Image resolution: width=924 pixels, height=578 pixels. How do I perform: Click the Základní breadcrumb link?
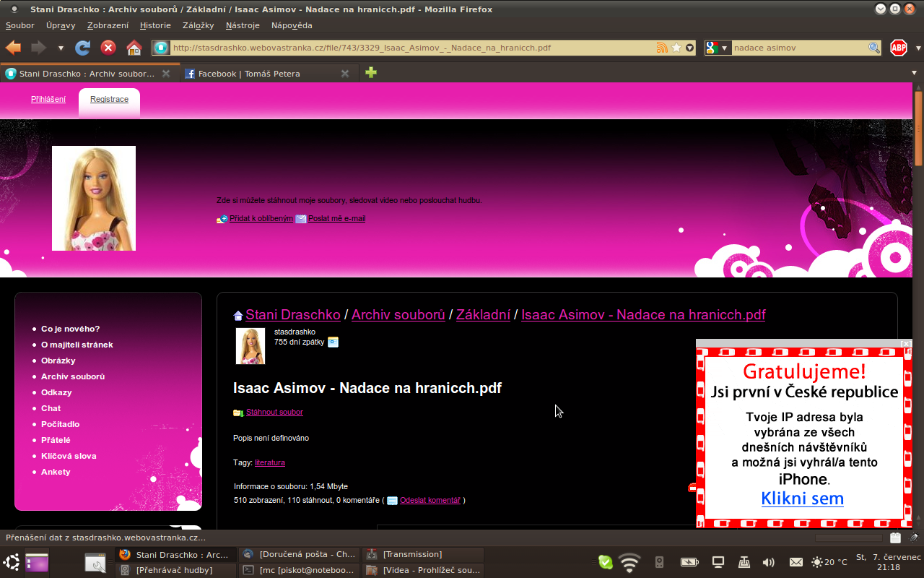pos(483,314)
